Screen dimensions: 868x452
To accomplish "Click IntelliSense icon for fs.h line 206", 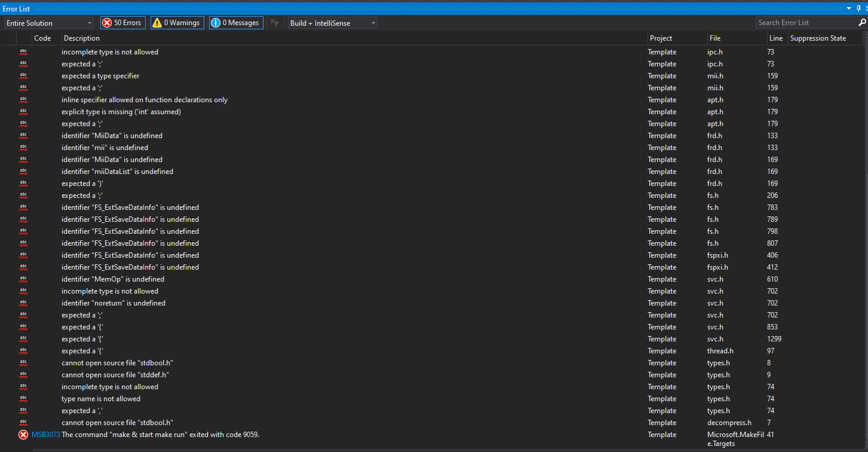I will [x=23, y=196].
